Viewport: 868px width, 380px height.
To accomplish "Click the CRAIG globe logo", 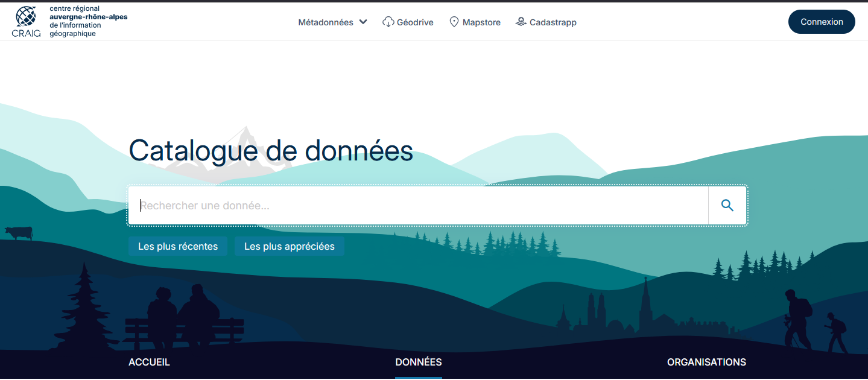I will [26, 17].
